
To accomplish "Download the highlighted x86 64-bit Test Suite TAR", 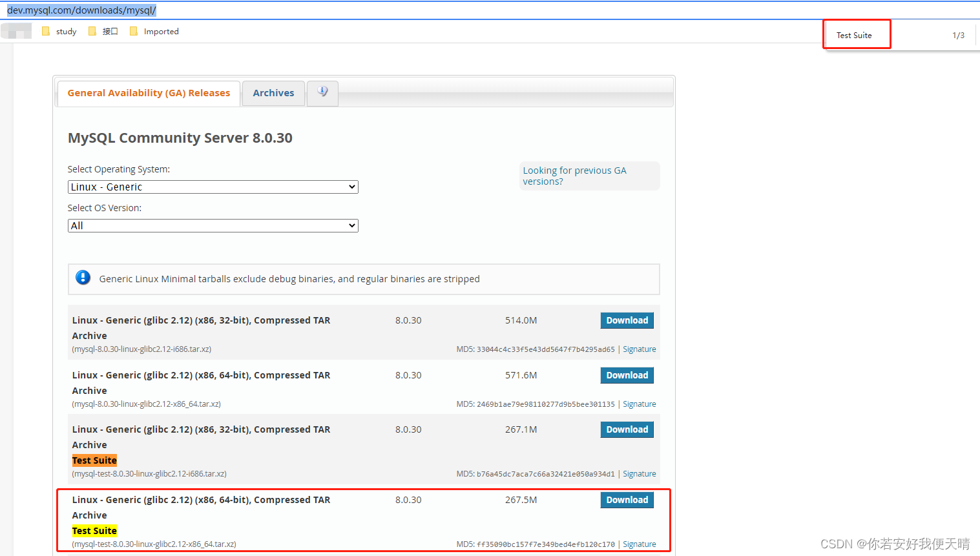I will tap(626, 499).
